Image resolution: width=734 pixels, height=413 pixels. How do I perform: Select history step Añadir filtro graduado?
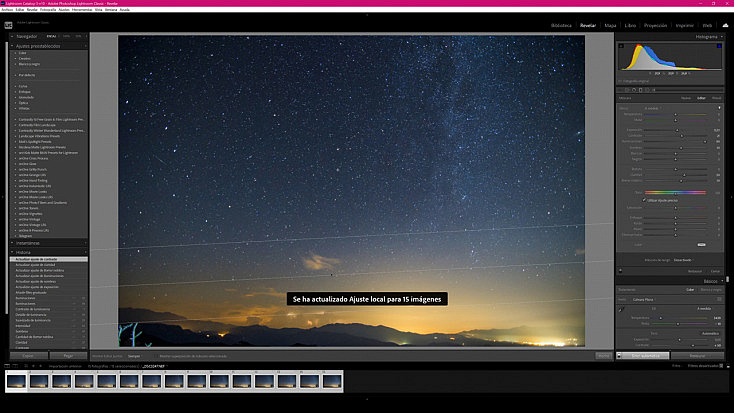pyautogui.click(x=31, y=293)
